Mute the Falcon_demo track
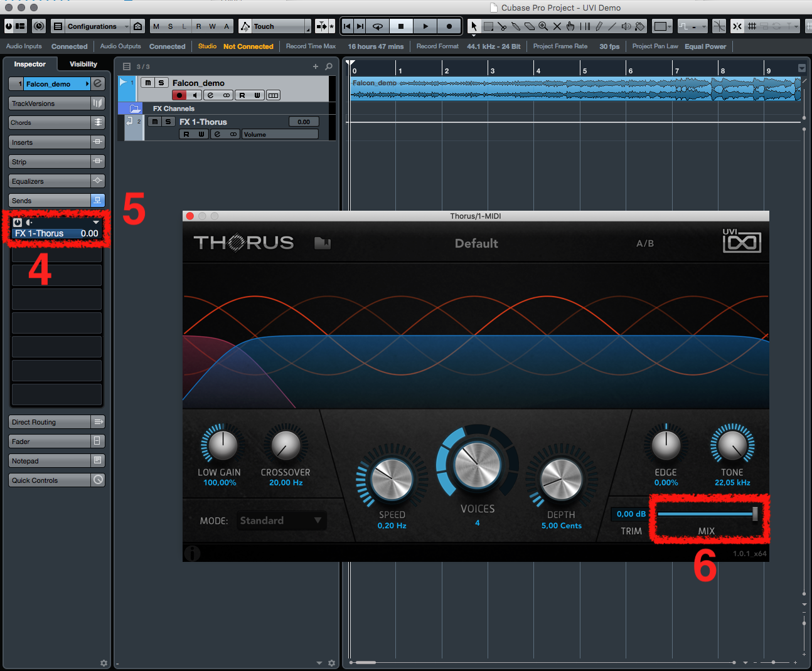812x671 pixels. tap(148, 83)
